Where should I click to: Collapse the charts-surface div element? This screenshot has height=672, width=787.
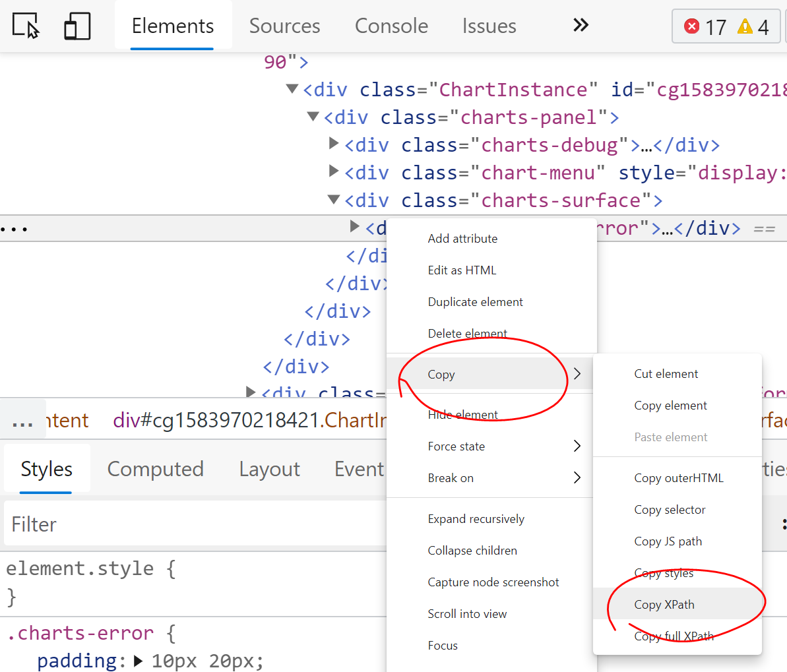coord(333,200)
